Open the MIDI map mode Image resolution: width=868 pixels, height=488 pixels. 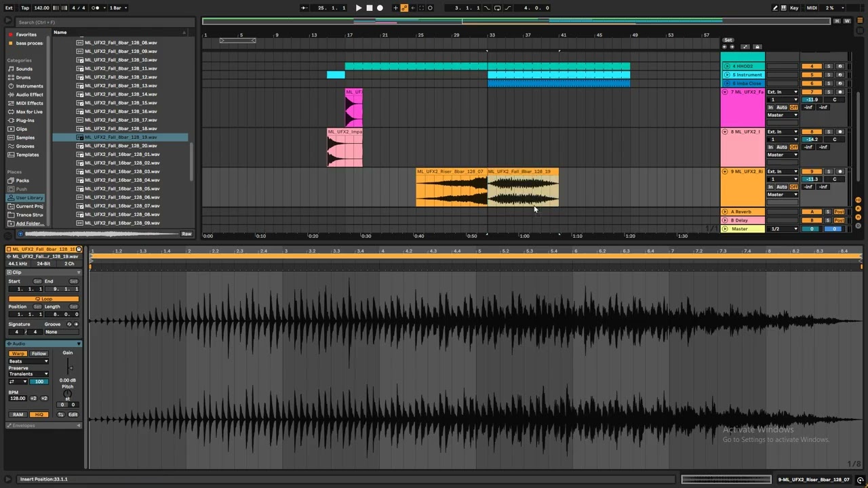812,8
